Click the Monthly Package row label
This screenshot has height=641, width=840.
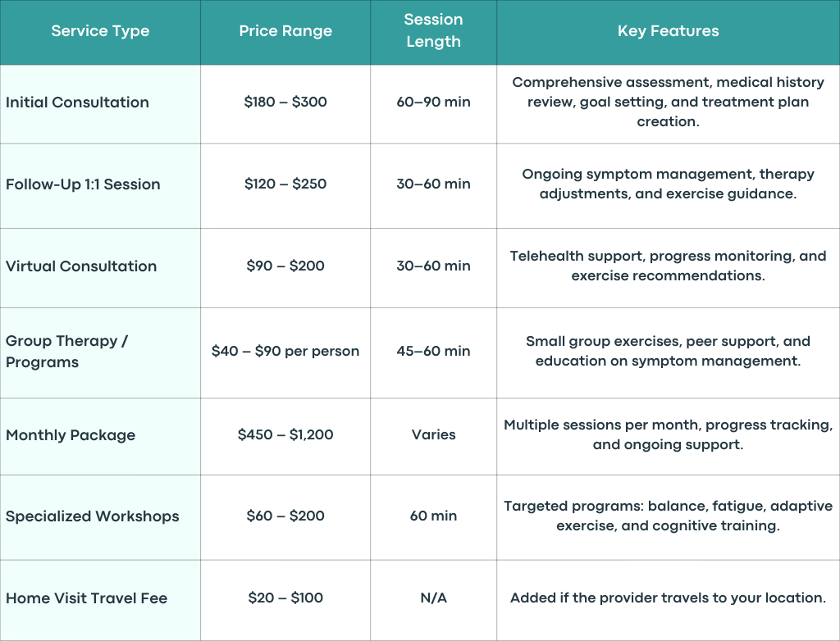point(71,434)
